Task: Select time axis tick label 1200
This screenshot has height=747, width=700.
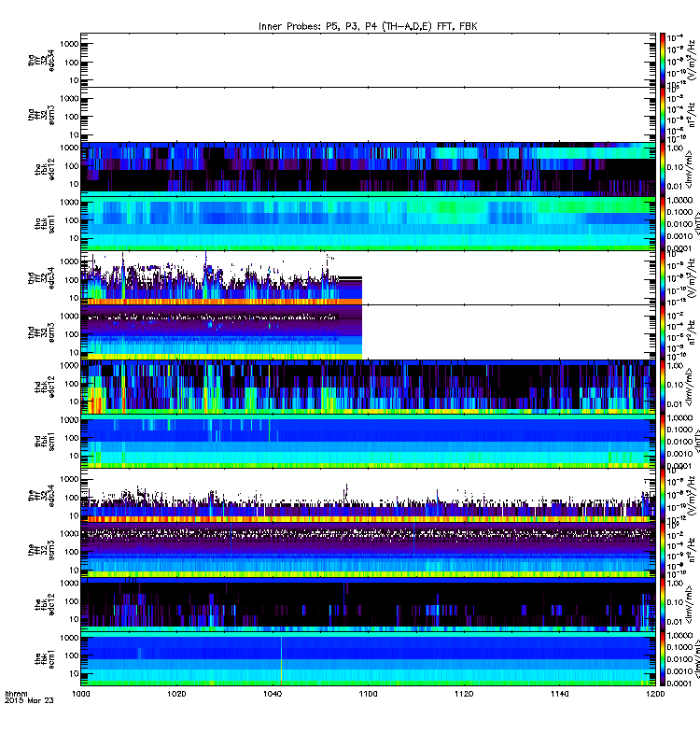Action: click(x=655, y=694)
